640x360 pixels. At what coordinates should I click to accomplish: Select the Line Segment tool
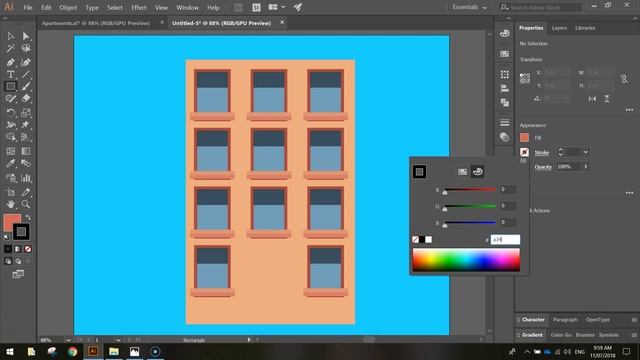[26, 74]
